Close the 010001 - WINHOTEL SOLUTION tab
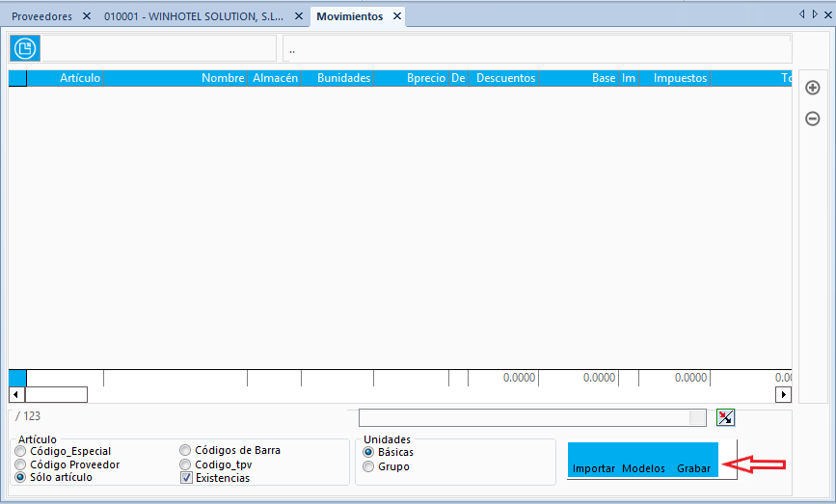836x504 pixels. (x=299, y=16)
